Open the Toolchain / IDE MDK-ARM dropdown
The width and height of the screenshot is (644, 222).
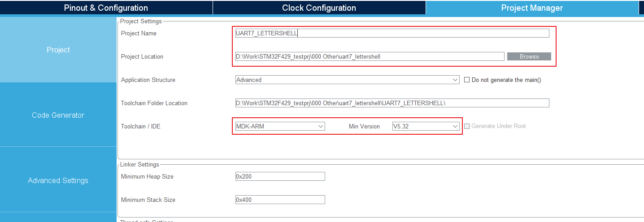pos(280,126)
